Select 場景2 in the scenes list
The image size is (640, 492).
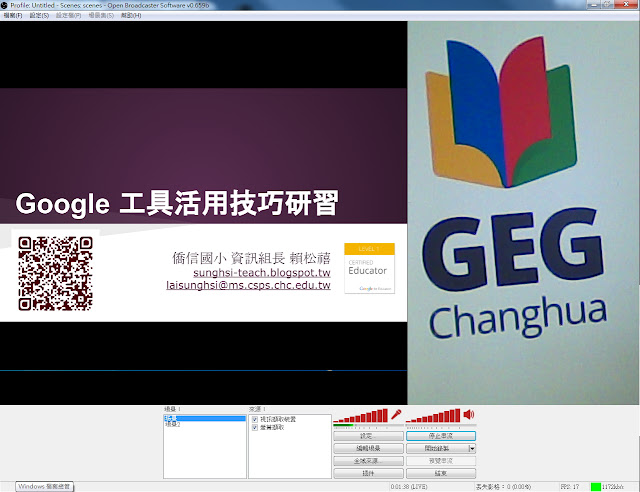click(x=205, y=425)
